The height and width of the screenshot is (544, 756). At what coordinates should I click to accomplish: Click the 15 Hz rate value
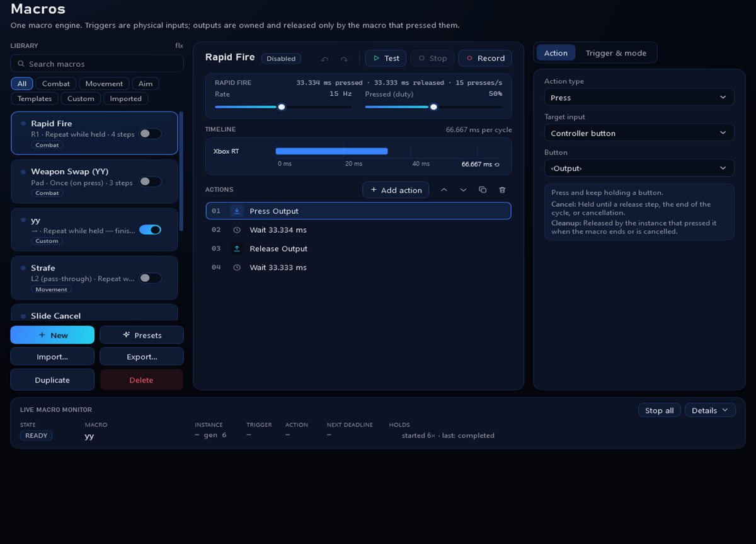(340, 94)
